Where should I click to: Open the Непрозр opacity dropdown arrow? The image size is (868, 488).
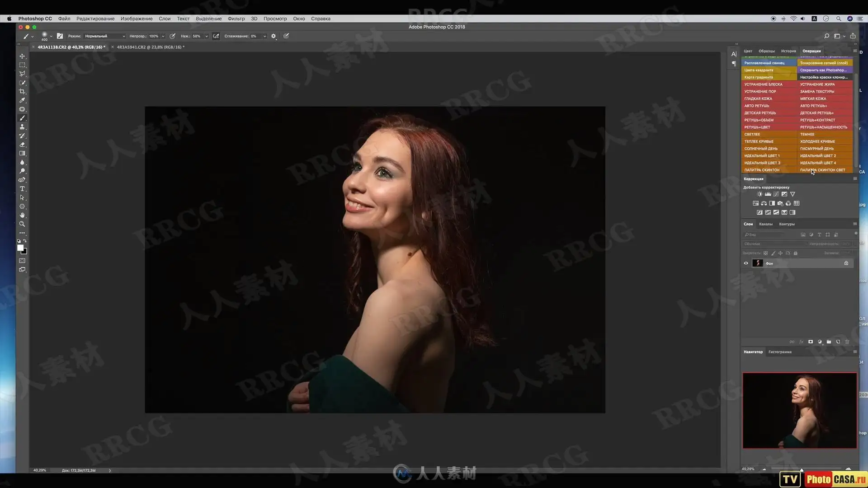[x=163, y=36]
